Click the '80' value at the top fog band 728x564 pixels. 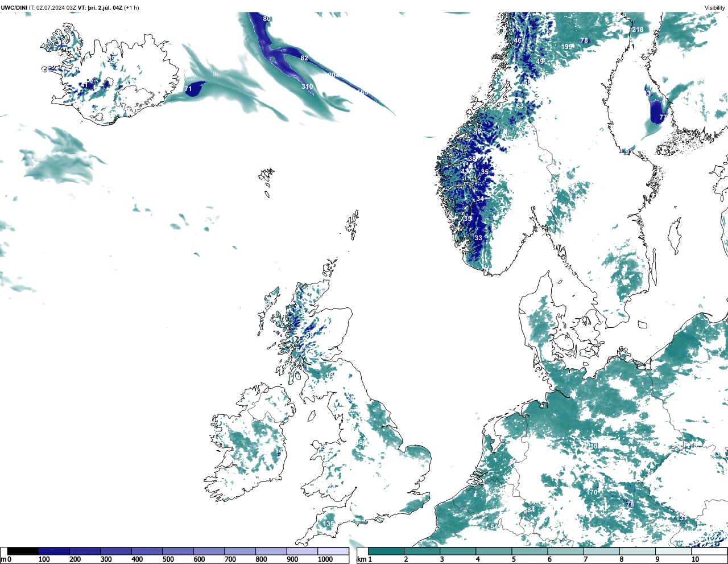tap(267, 19)
